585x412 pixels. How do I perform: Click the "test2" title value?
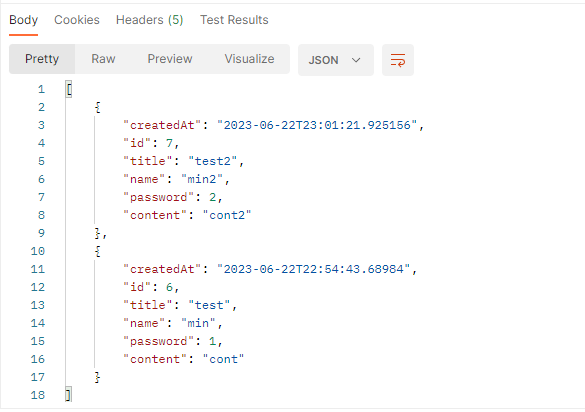coord(213,161)
